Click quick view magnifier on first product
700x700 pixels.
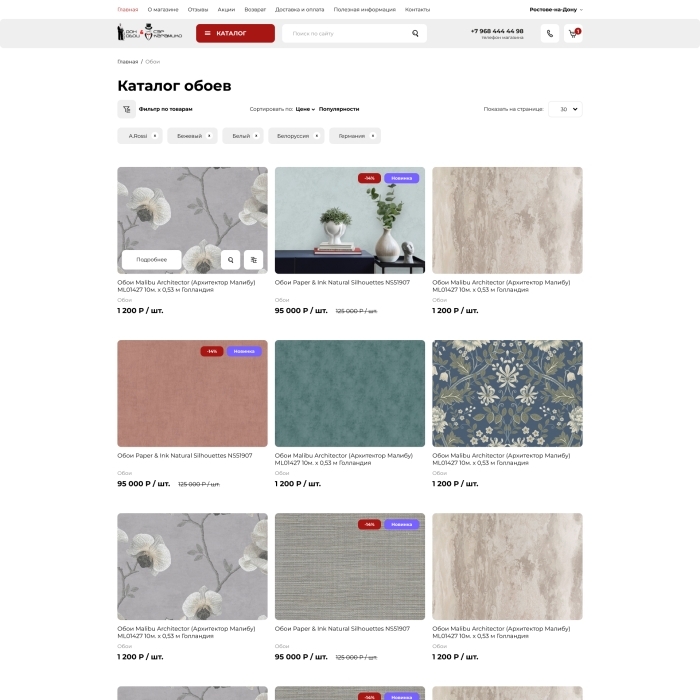click(230, 260)
